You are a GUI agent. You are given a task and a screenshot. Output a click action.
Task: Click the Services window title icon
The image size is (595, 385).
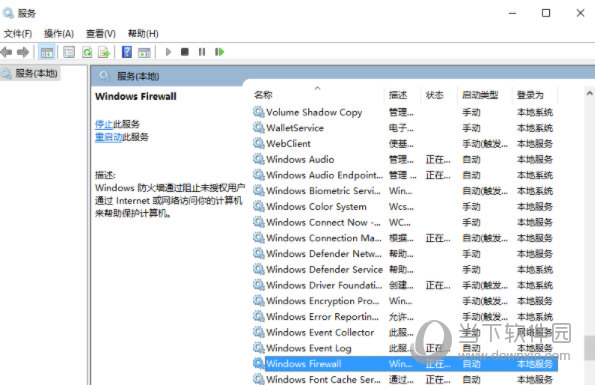pyautogui.click(x=8, y=13)
